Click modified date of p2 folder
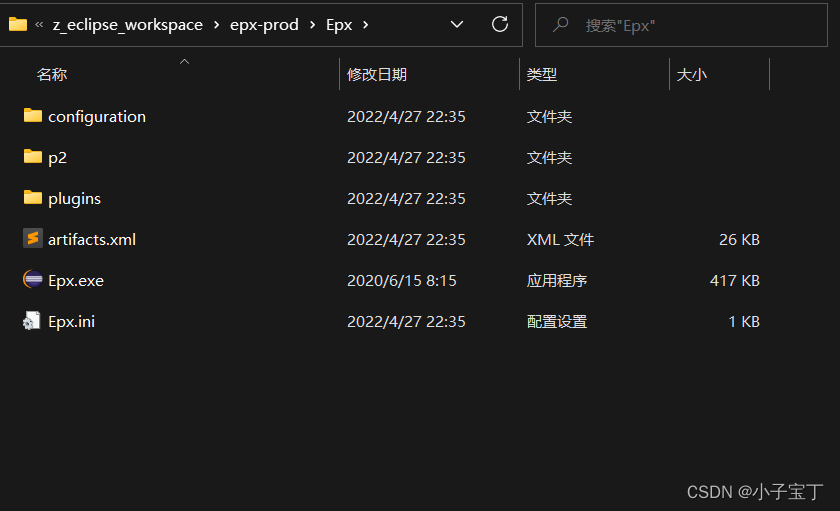840x511 pixels. point(406,157)
